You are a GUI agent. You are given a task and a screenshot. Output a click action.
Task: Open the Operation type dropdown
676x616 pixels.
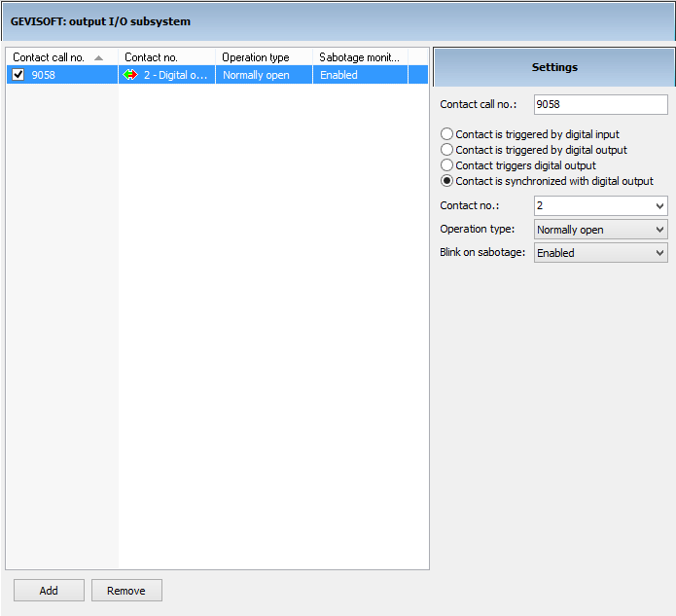click(x=600, y=229)
